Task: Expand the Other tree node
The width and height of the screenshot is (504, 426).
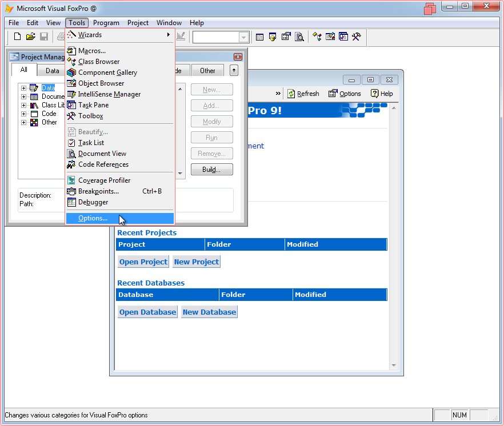Action: pos(23,122)
